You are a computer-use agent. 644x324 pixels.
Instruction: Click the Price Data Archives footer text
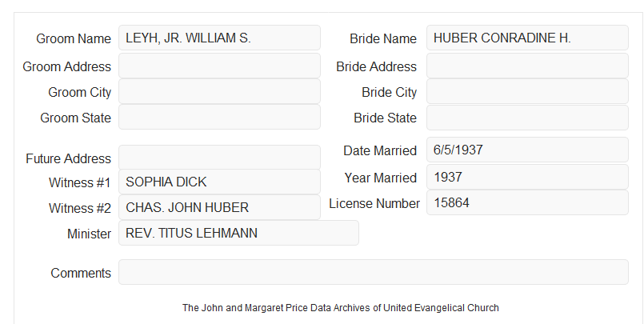pos(341,308)
